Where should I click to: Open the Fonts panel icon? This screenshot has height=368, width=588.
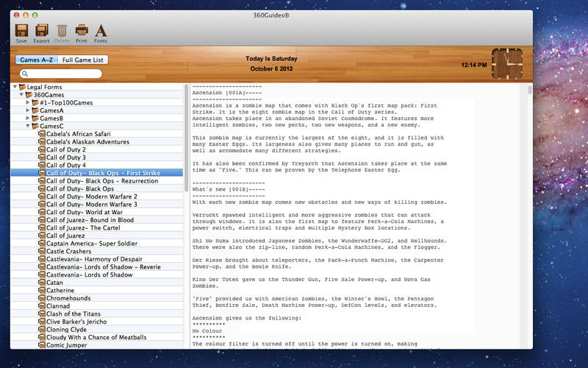pyautogui.click(x=101, y=31)
